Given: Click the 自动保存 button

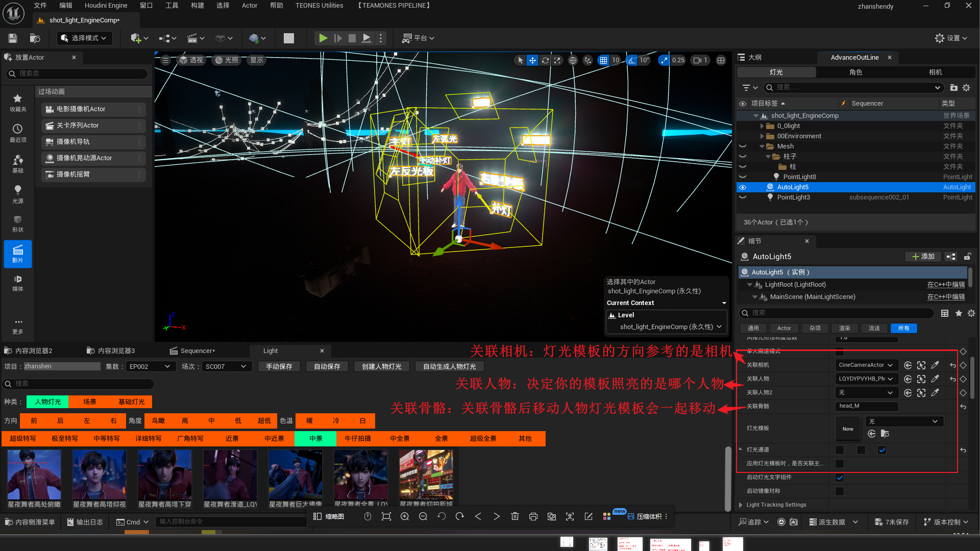Looking at the screenshot, I should point(327,366).
